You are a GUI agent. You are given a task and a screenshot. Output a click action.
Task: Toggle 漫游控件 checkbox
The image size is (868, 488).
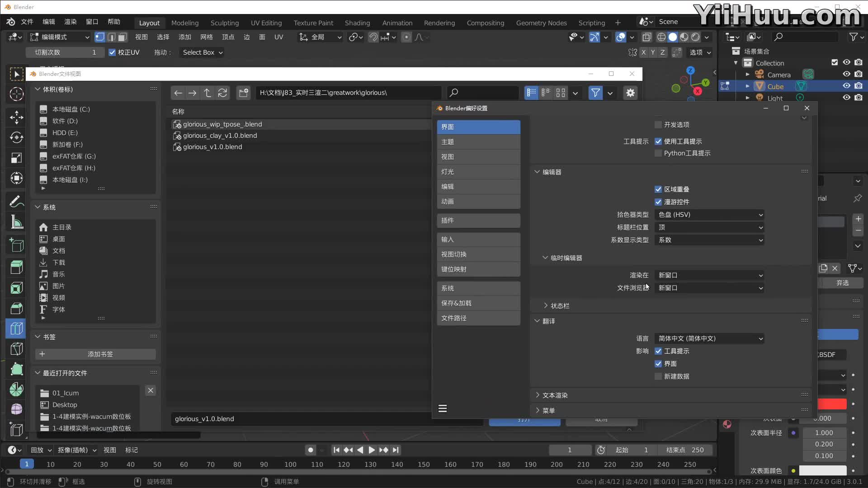pos(658,202)
